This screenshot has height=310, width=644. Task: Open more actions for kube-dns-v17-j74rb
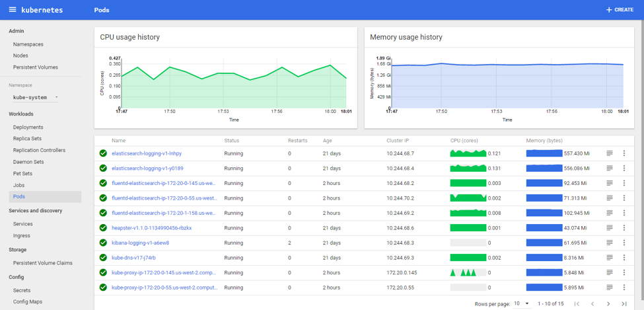click(624, 258)
